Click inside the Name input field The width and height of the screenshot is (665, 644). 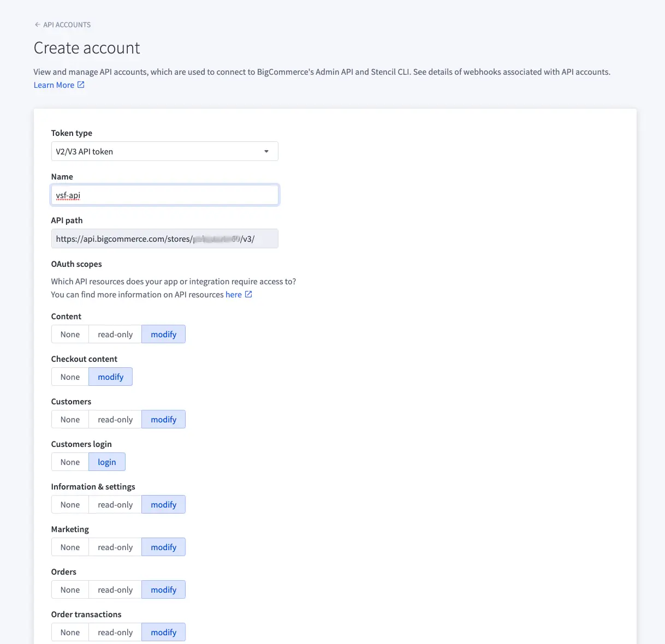pos(164,195)
